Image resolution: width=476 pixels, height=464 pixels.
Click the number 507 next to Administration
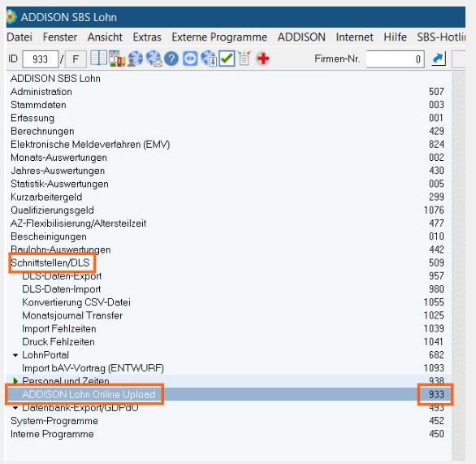[x=436, y=92]
